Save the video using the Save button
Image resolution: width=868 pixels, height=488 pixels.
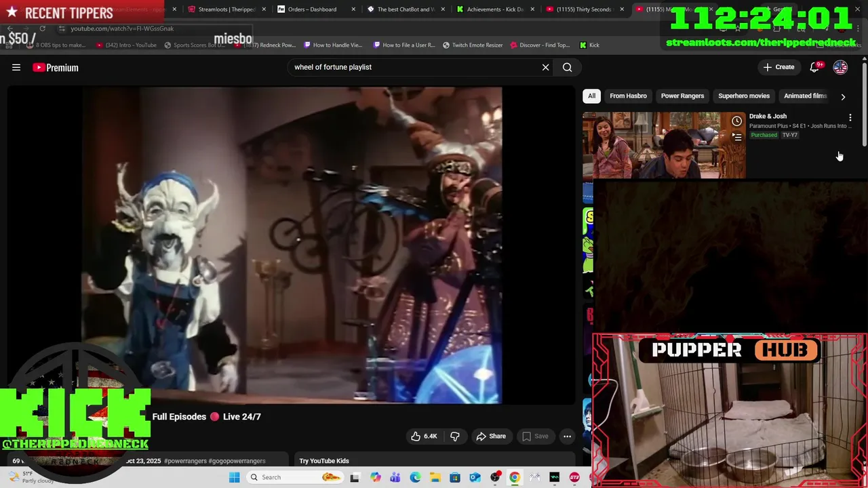pos(534,436)
